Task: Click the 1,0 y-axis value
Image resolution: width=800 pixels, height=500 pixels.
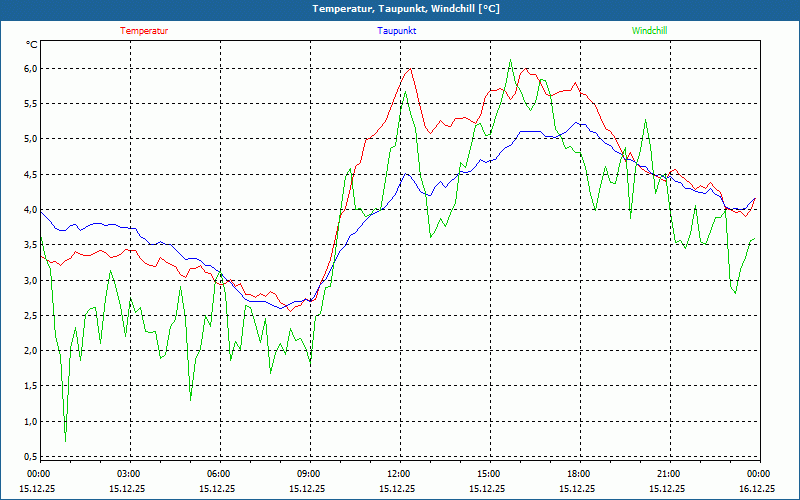Action: pos(31,421)
